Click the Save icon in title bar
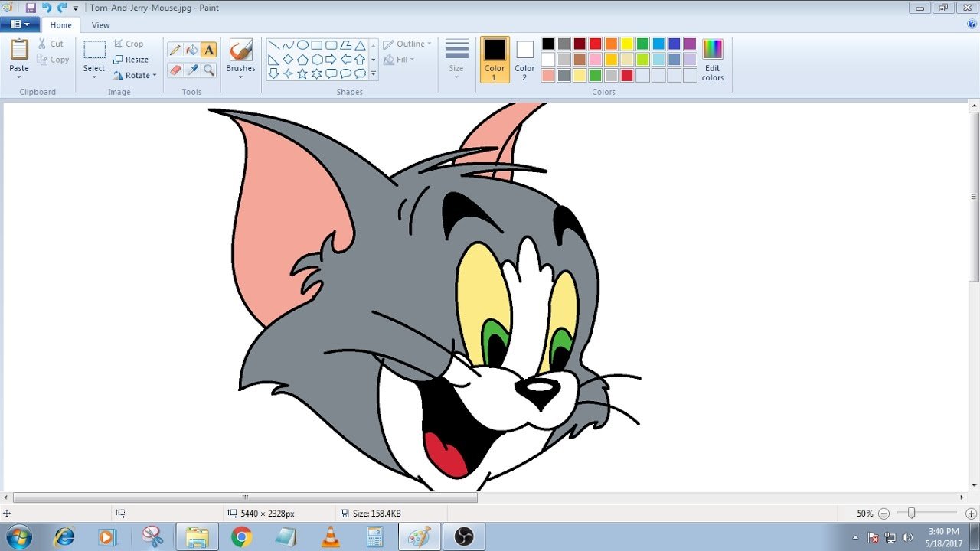 tap(31, 8)
